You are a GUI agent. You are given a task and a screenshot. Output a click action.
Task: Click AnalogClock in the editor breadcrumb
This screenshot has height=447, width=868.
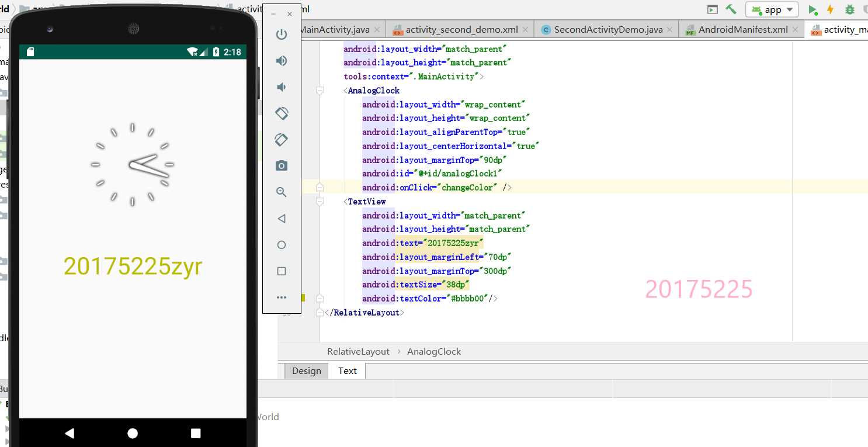click(x=434, y=351)
